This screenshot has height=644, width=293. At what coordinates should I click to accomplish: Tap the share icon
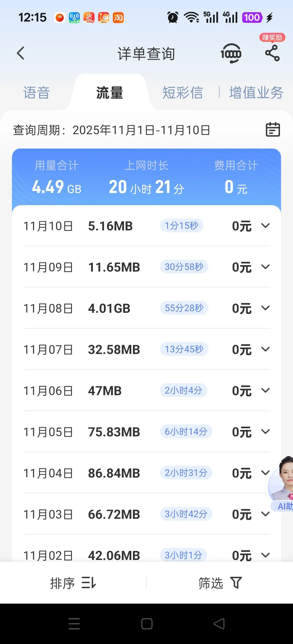(x=272, y=53)
